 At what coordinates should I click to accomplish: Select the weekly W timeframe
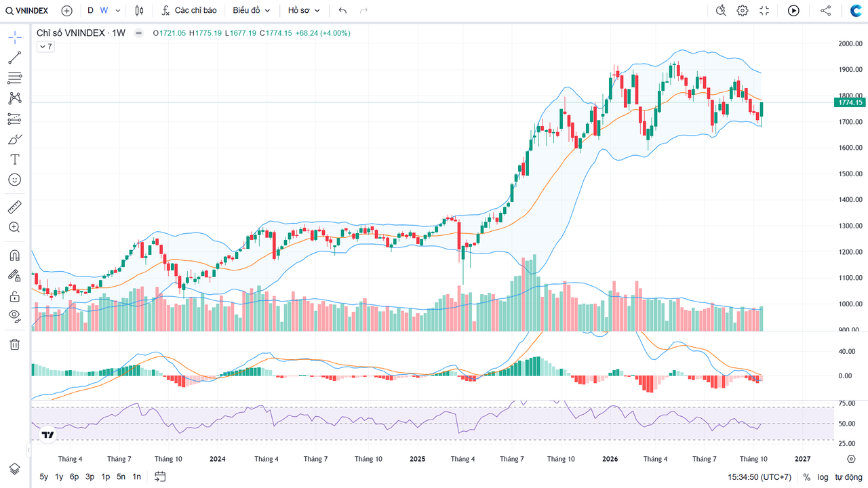click(x=104, y=11)
